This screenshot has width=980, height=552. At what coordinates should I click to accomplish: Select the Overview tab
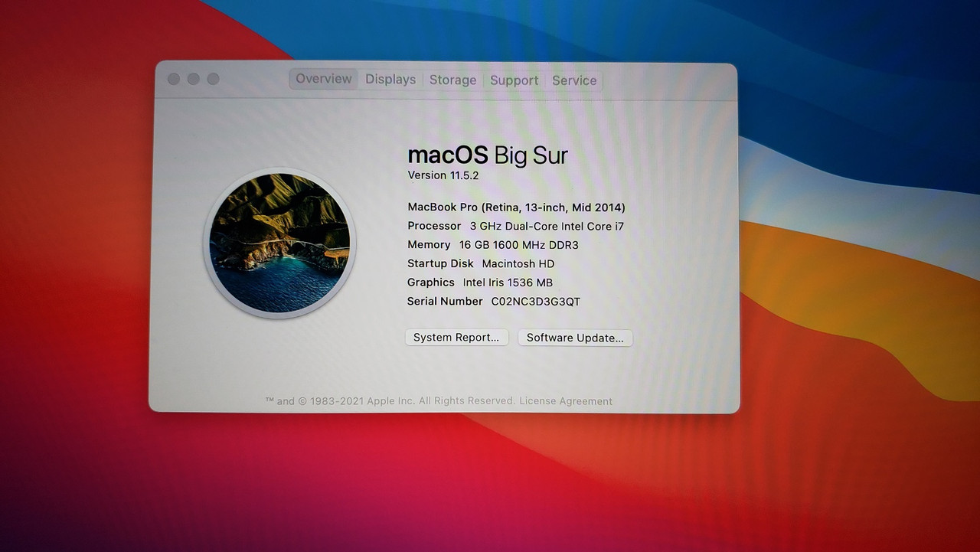click(324, 79)
